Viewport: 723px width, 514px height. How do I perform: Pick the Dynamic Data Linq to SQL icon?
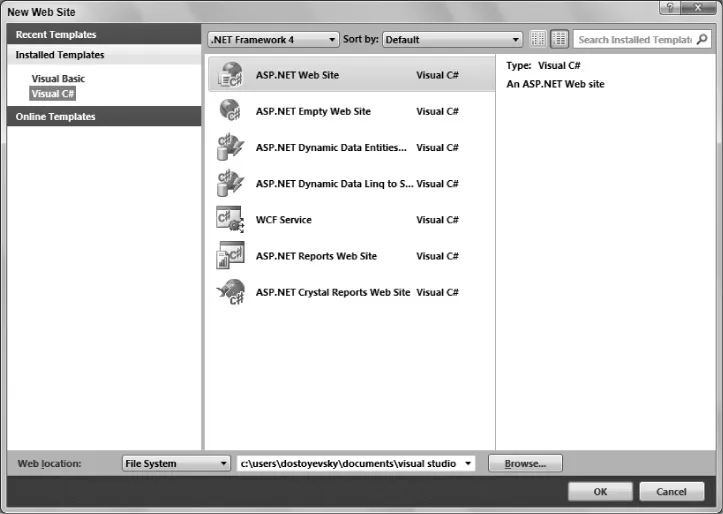[231, 183]
